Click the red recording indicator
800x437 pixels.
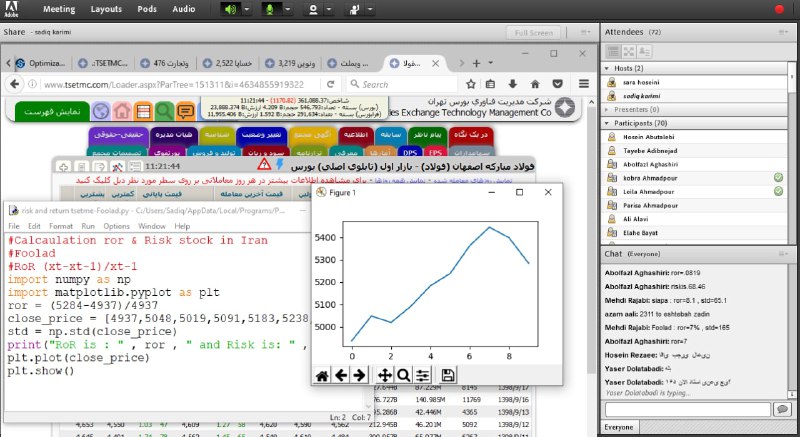(779, 9)
